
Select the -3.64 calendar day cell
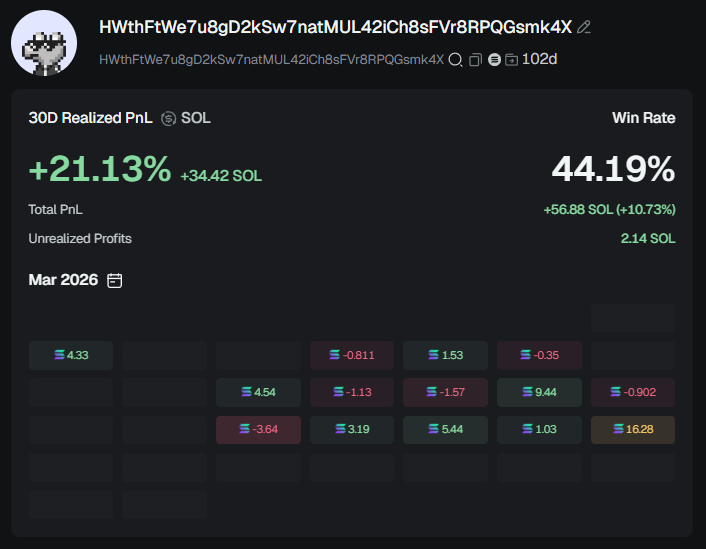coord(258,430)
